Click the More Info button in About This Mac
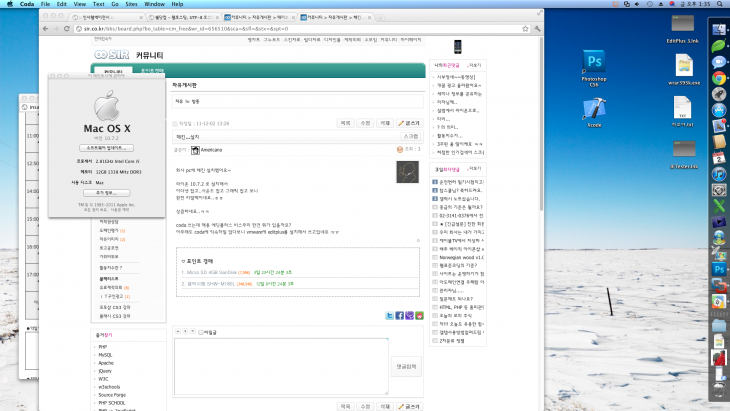This screenshot has height=411, width=730. (x=107, y=193)
